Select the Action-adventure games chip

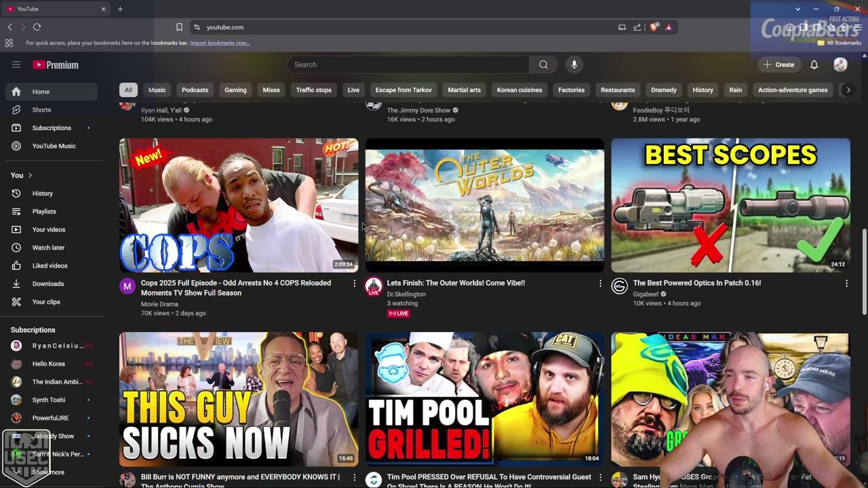793,90
